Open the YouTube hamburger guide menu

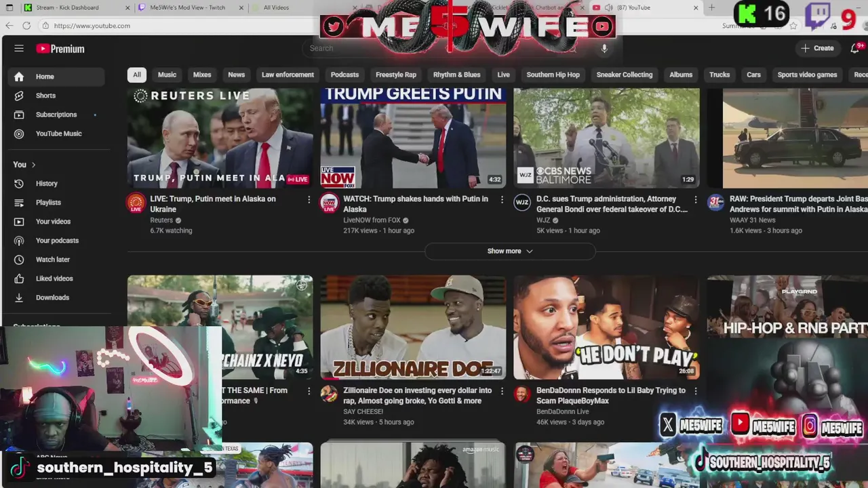click(x=19, y=49)
